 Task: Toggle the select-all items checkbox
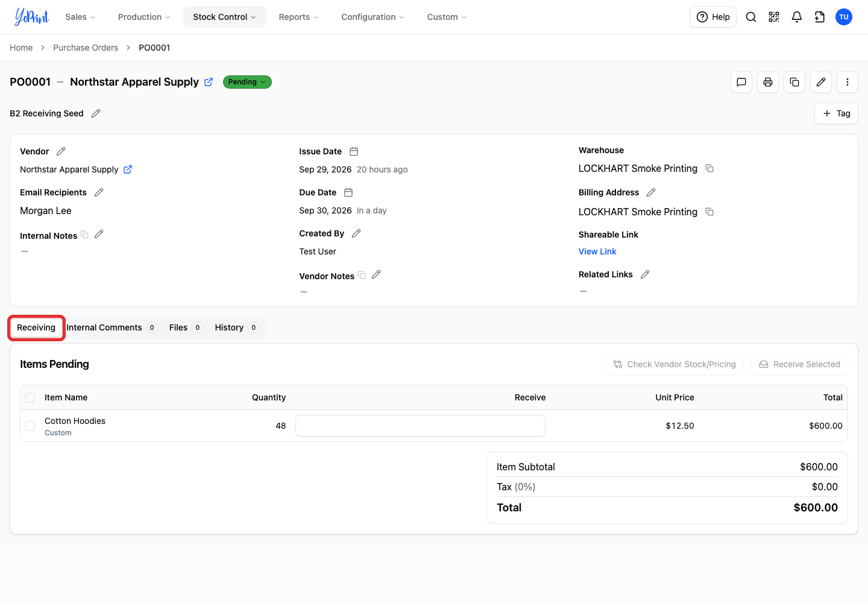click(x=30, y=397)
